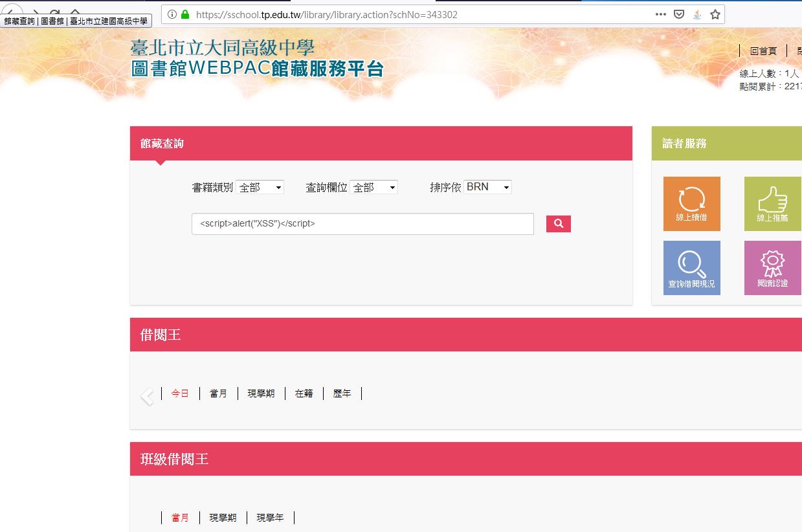Select the 現學年 tab under 班級借閱王
Image resolution: width=802 pixels, height=532 pixels.
click(x=270, y=518)
